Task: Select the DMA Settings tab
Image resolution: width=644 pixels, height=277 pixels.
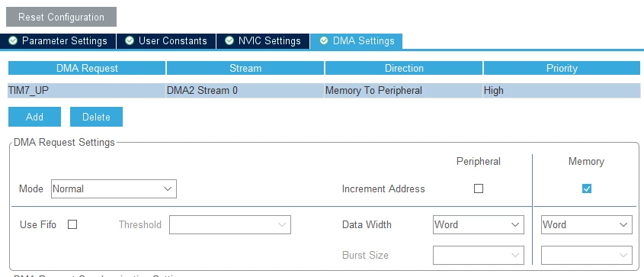Action: [357, 40]
